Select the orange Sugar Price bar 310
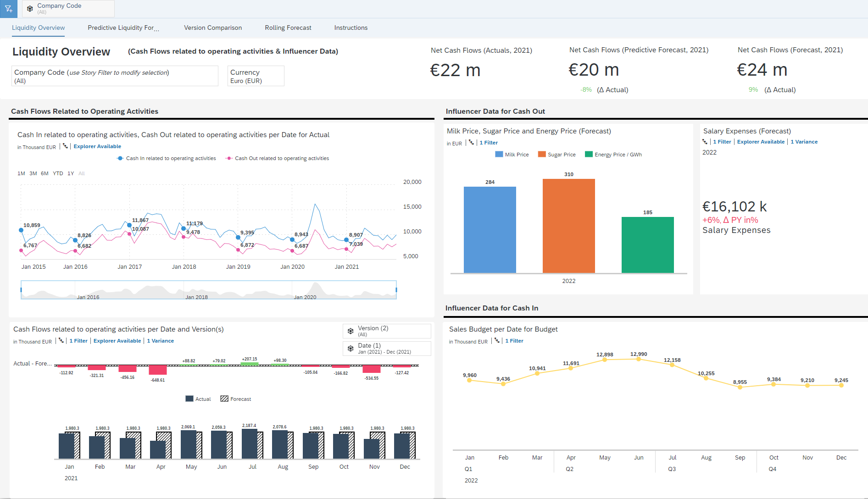This screenshot has width=868, height=499. point(569,226)
